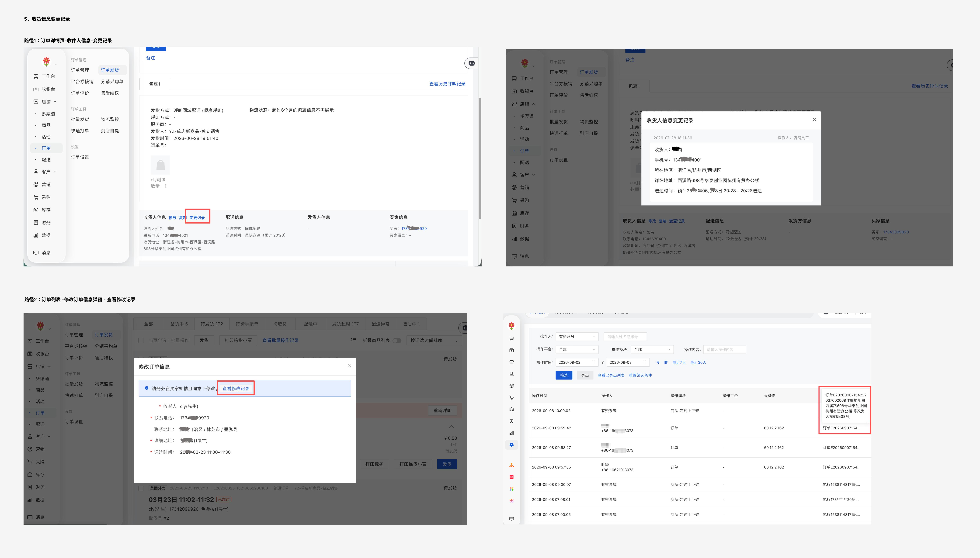Switch to the 待骑手接单 tab
Image resolution: width=980 pixels, height=558 pixels.
(x=247, y=324)
